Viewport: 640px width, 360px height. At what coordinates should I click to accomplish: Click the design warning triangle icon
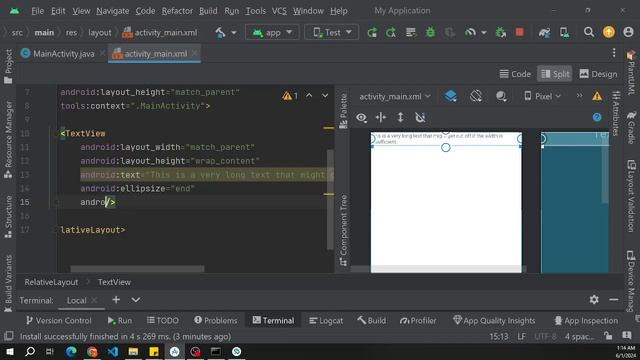coord(597,96)
